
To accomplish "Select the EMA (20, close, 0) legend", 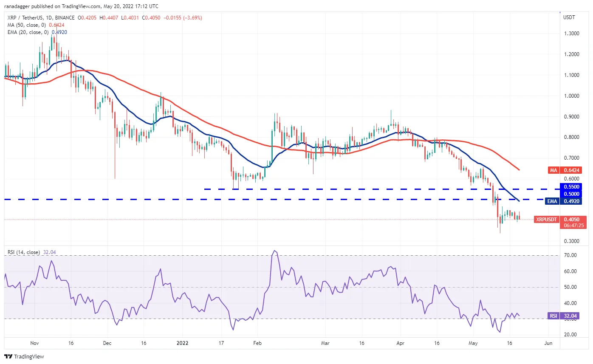I will pos(28,32).
